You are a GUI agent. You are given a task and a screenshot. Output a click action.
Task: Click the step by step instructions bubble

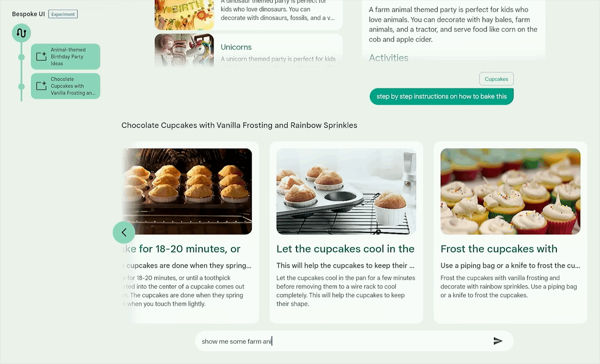[442, 97]
